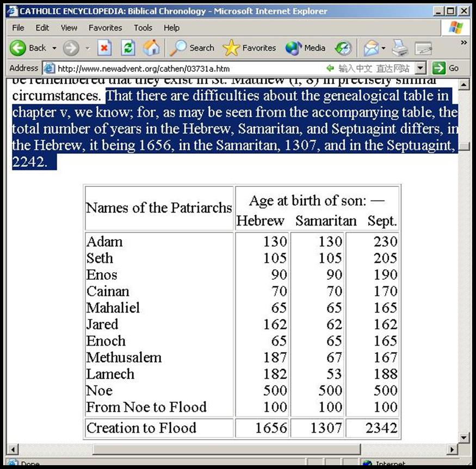Viewport: 476px width, 469px height.
Task: Click the Mail envelope icon
Action: click(x=370, y=48)
